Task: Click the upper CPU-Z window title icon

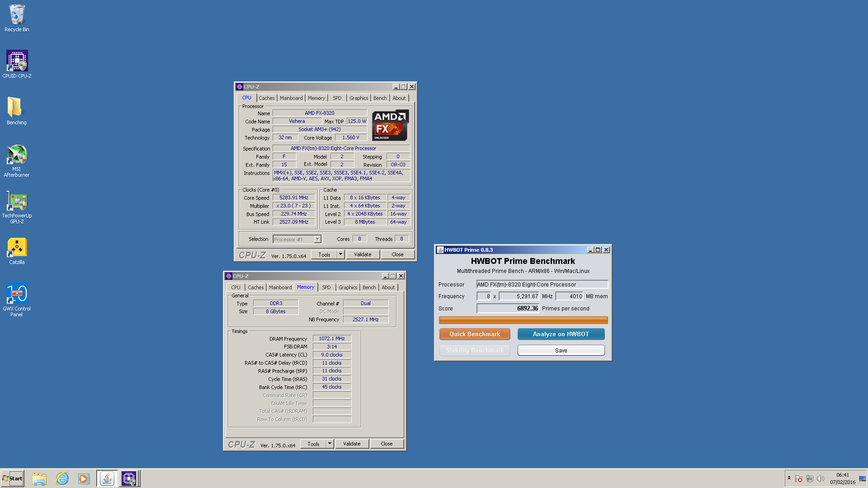Action: [240, 87]
